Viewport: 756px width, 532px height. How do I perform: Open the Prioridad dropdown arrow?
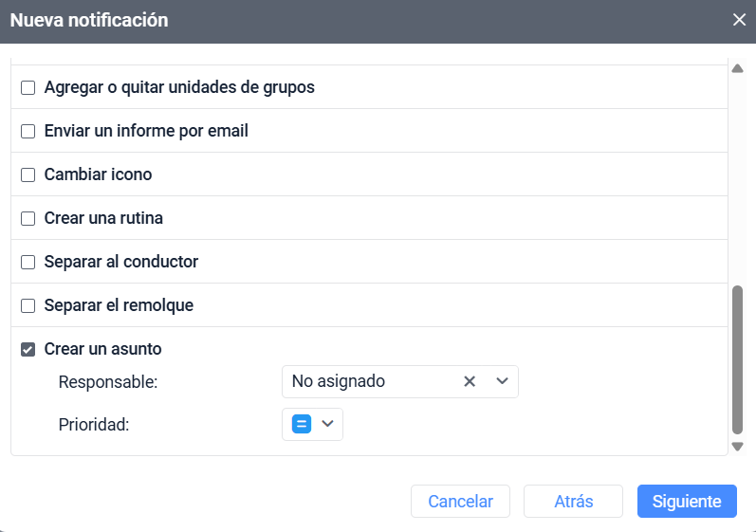327,424
